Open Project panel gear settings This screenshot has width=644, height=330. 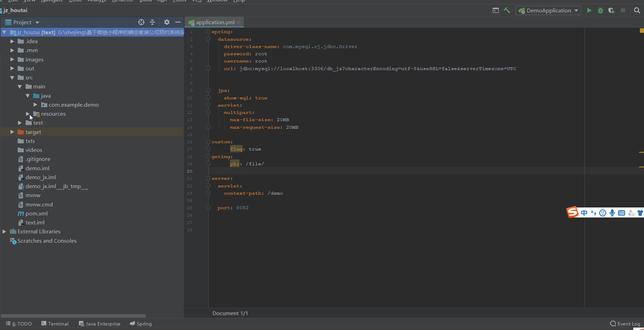tap(167, 22)
